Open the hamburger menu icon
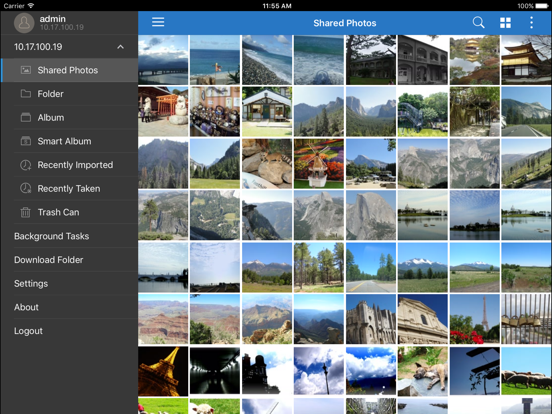Screen dimensions: 552x414 pos(158,22)
